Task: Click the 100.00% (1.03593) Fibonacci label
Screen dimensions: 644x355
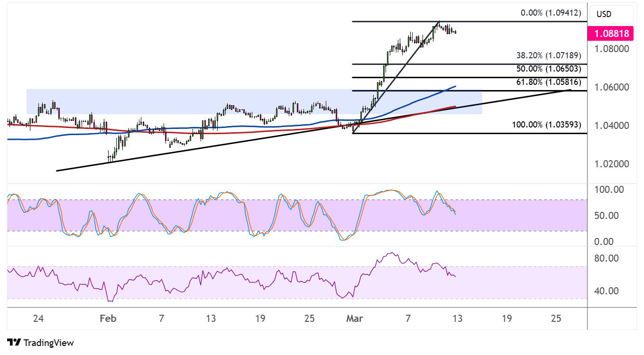Action: pyautogui.click(x=547, y=125)
